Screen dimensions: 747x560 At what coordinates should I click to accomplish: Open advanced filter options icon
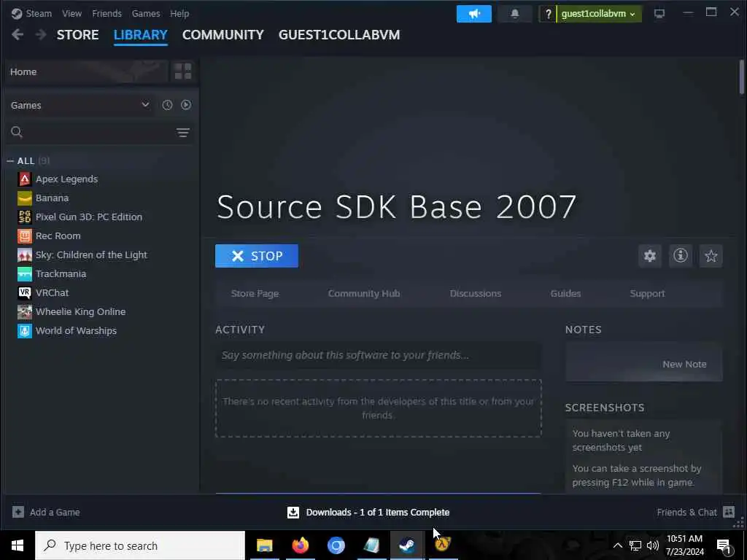click(183, 133)
